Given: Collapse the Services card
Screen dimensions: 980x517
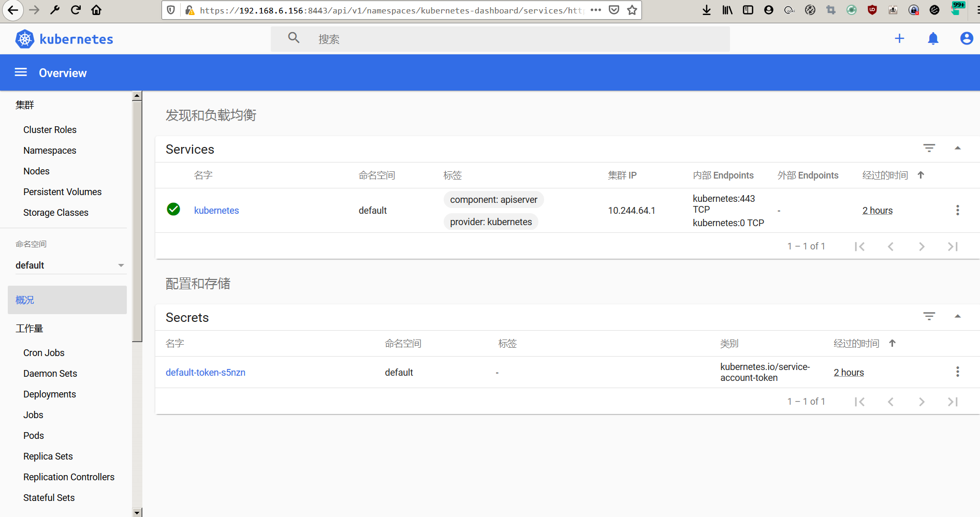Looking at the screenshot, I should coord(958,148).
